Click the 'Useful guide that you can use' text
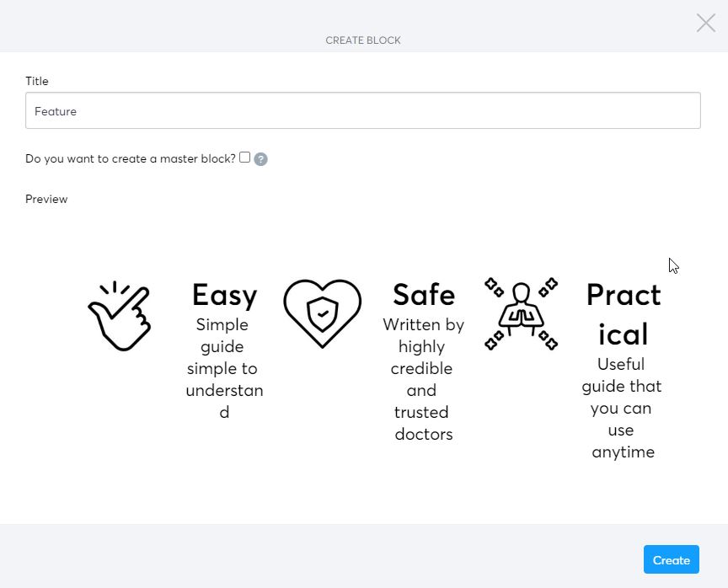The image size is (728, 588). (622, 408)
